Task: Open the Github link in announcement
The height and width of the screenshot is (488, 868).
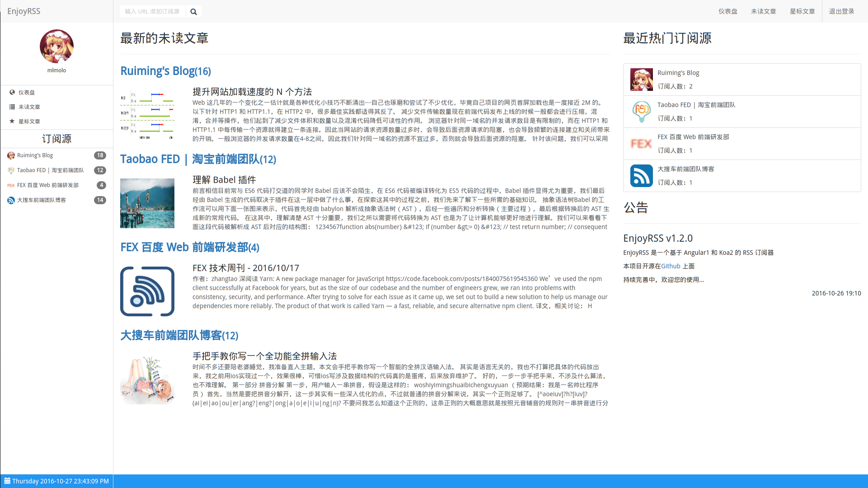Action: (671, 266)
